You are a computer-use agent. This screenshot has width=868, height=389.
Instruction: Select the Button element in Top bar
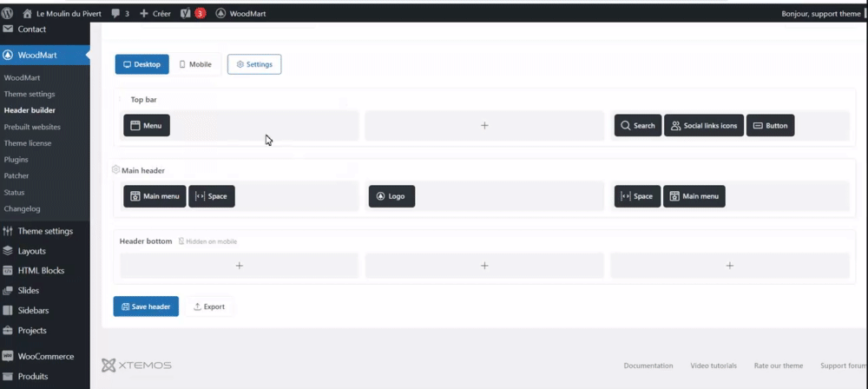(x=771, y=126)
